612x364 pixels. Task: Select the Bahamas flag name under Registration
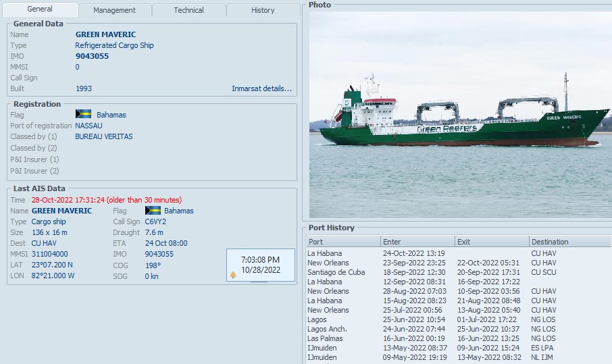(x=111, y=115)
